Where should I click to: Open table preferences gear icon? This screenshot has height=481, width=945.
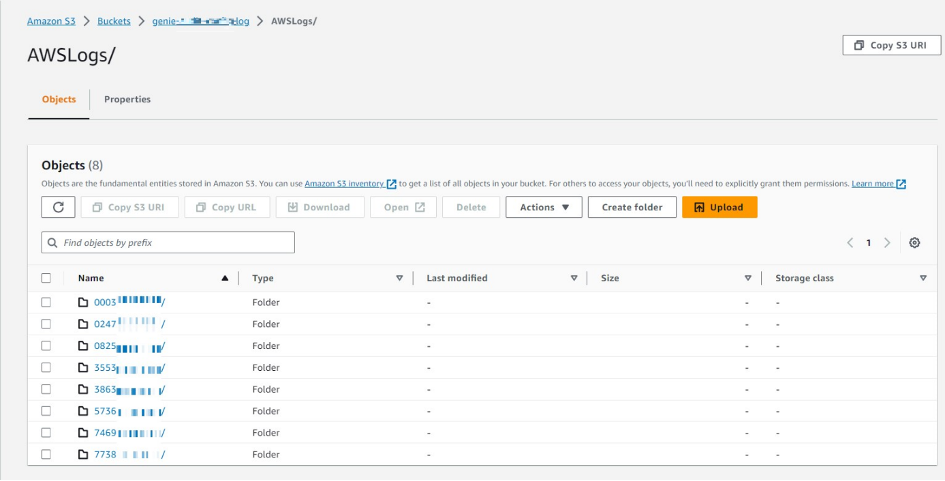[x=914, y=243]
